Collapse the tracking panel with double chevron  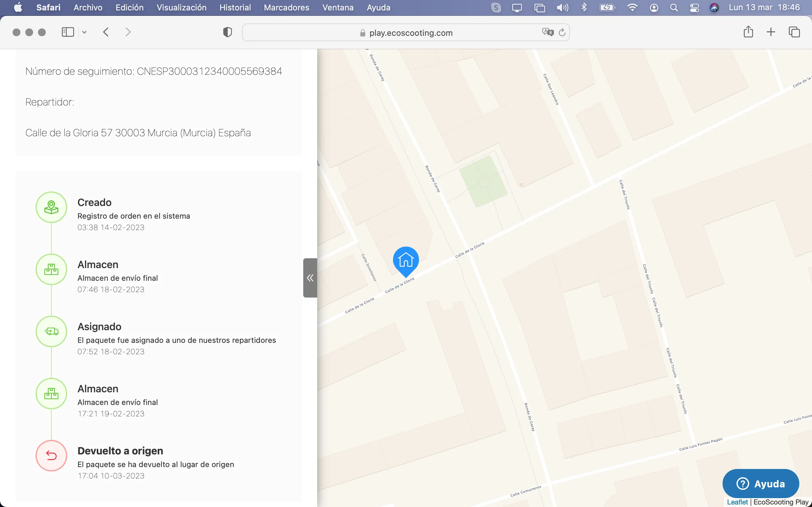click(x=310, y=278)
